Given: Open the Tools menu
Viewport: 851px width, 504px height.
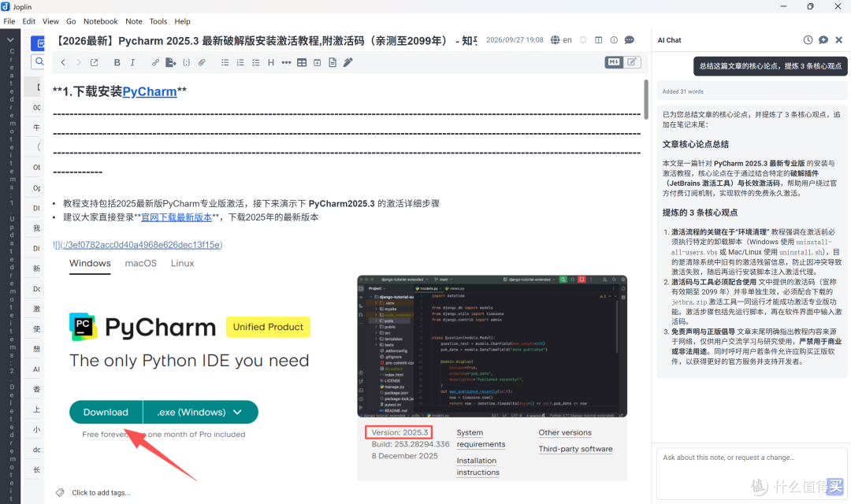Looking at the screenshot, I should (x=158, y=21).
